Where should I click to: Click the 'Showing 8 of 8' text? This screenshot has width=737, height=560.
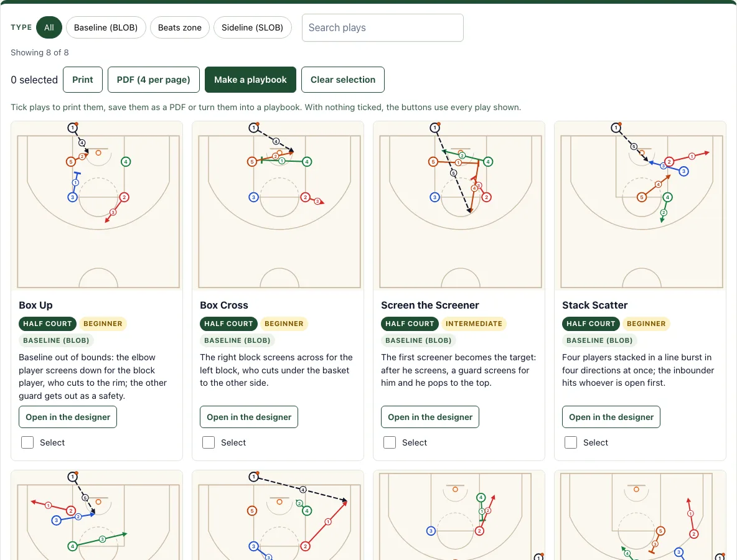coord(39,53)
